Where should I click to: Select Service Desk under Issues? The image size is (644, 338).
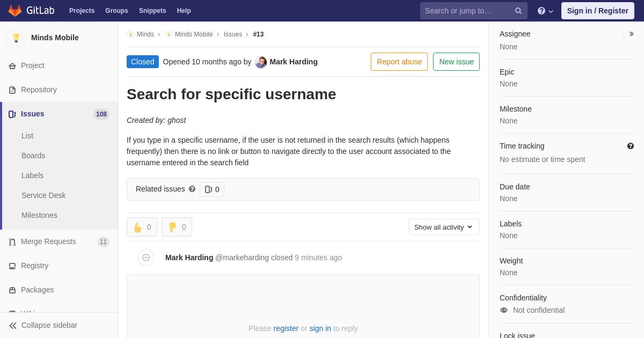point(43,195)
